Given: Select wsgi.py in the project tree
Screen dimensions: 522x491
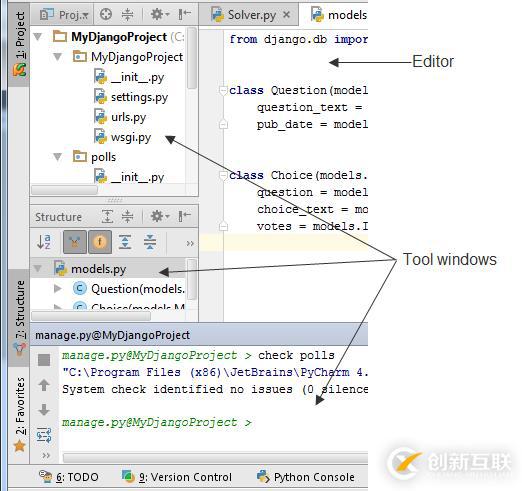Looking at the screenshot, I should (131, 137).
